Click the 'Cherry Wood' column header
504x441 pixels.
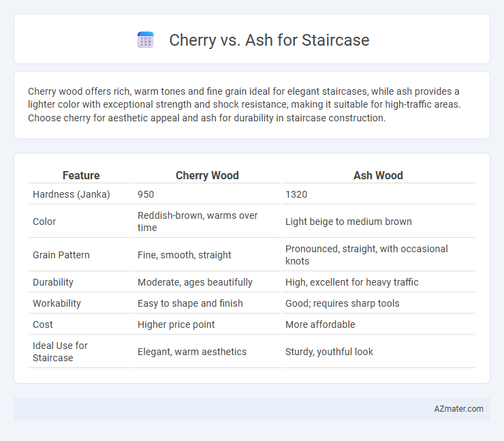pyautogui.click(x=207, y=175)
